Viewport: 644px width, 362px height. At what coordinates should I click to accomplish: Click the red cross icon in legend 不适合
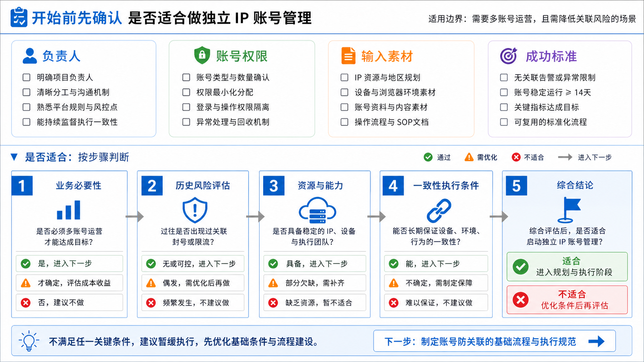pyautogui.click(x=516, y=157)
